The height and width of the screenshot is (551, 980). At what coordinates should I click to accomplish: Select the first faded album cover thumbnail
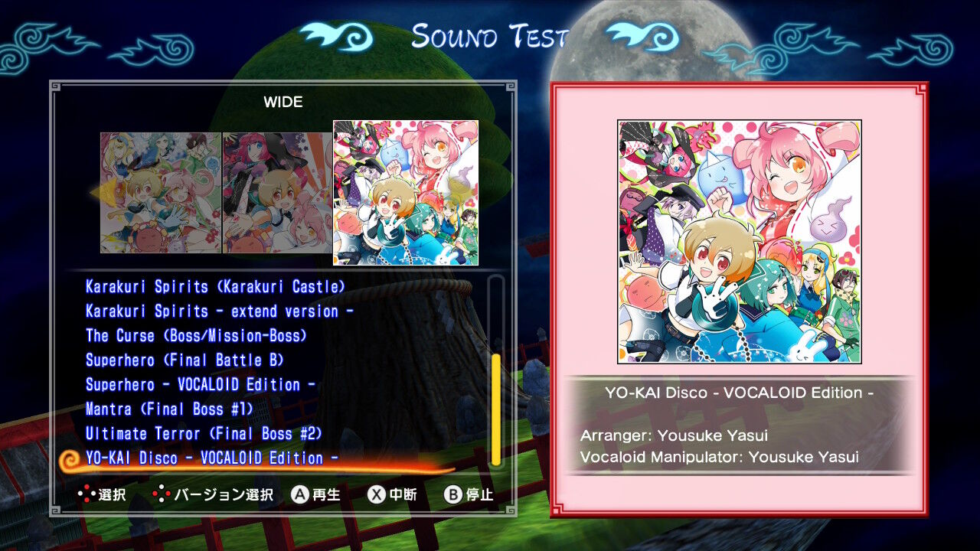[x=161, y=193]
